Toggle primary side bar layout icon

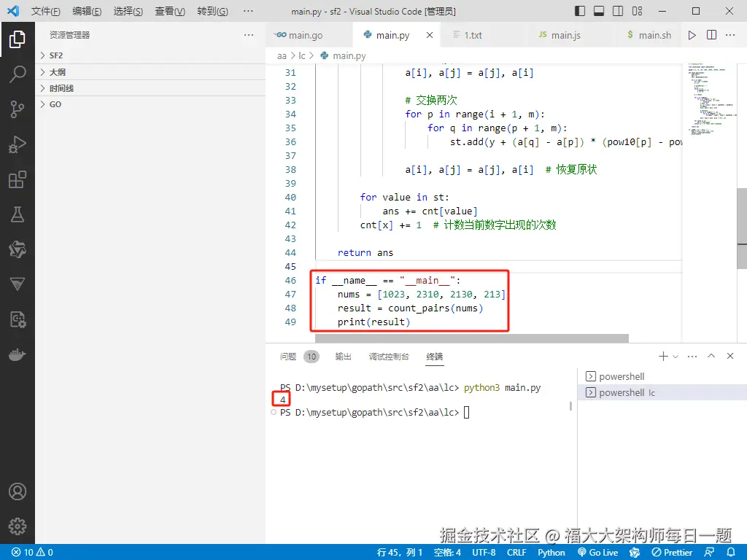click(x=580, y=11)
